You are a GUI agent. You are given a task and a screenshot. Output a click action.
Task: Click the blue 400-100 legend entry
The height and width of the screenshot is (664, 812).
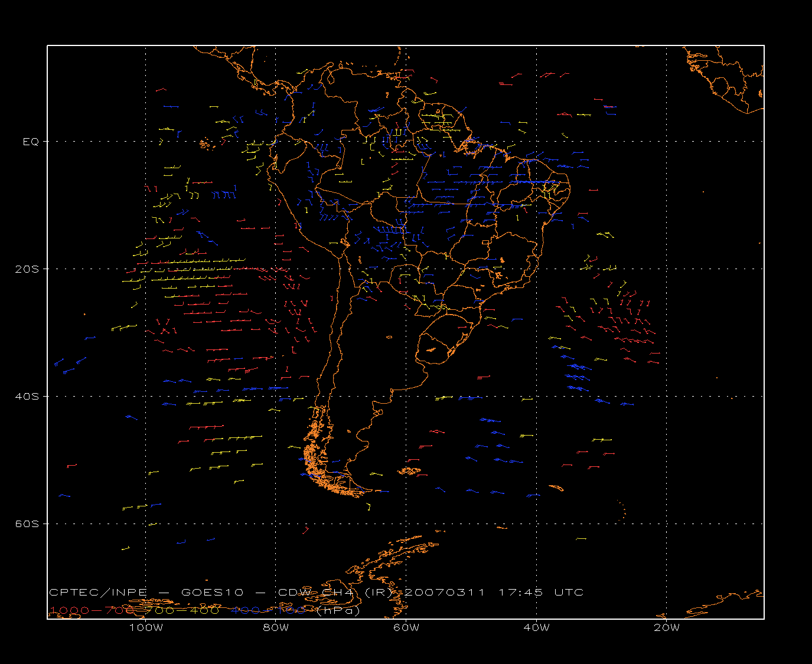point(268,610)
